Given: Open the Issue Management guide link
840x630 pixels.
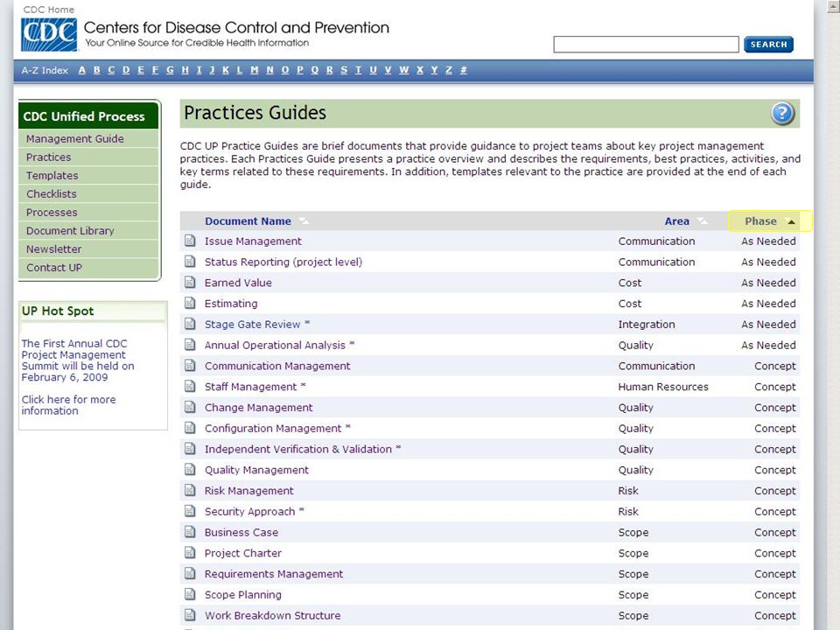Looking at the screenshot, I should 253,241.
